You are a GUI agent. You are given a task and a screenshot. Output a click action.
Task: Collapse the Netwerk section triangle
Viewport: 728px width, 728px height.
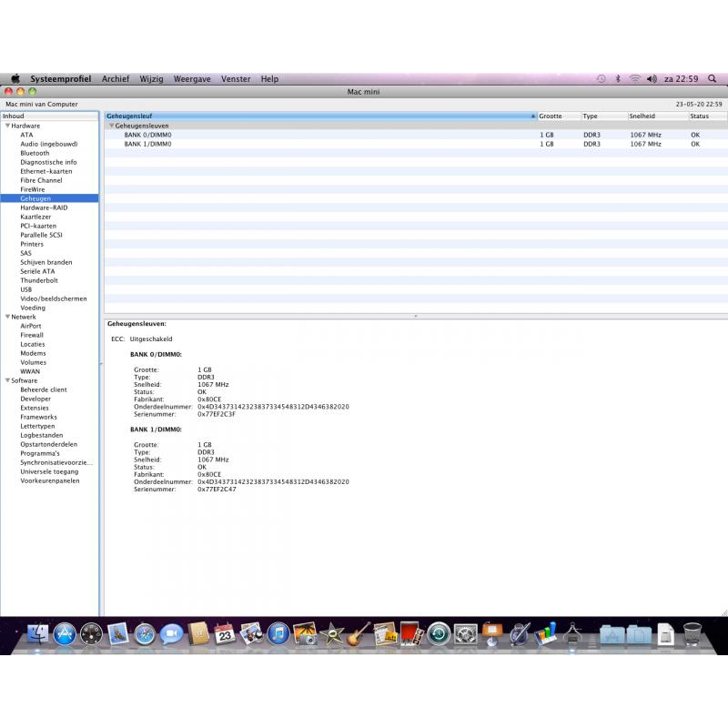(7, 317)
